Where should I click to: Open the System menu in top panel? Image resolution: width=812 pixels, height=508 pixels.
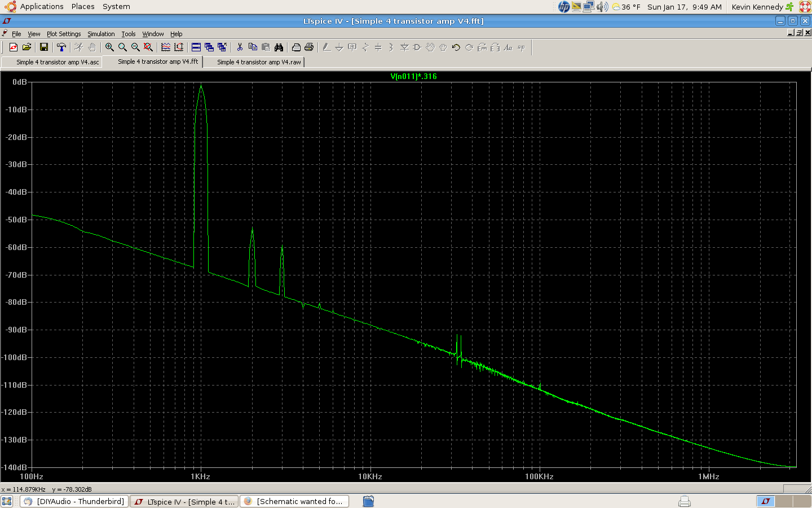point(116,7)
